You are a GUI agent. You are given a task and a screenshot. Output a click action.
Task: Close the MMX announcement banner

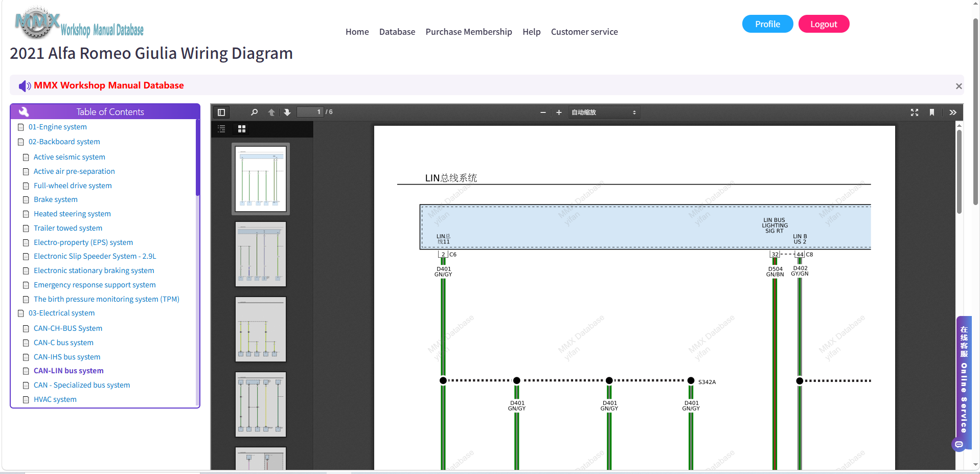pyautogui.click(x=959, y=86)
